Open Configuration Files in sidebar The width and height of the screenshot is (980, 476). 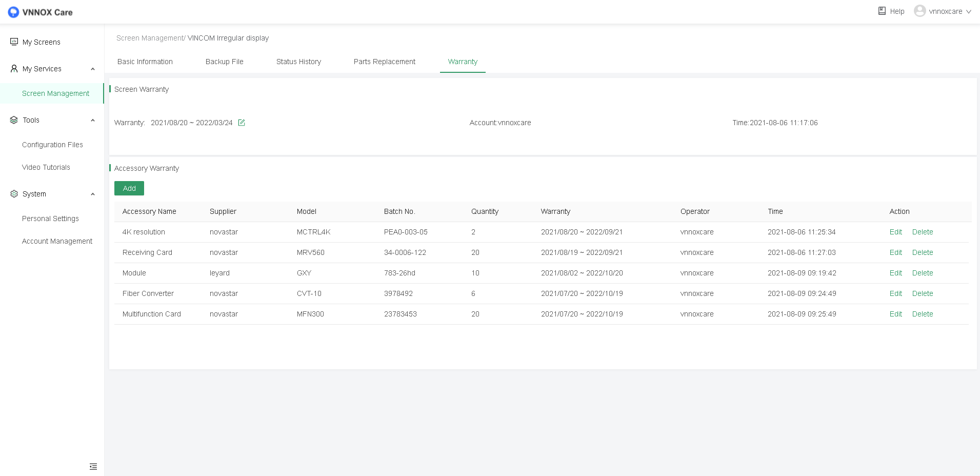click(x=52, y=145)
